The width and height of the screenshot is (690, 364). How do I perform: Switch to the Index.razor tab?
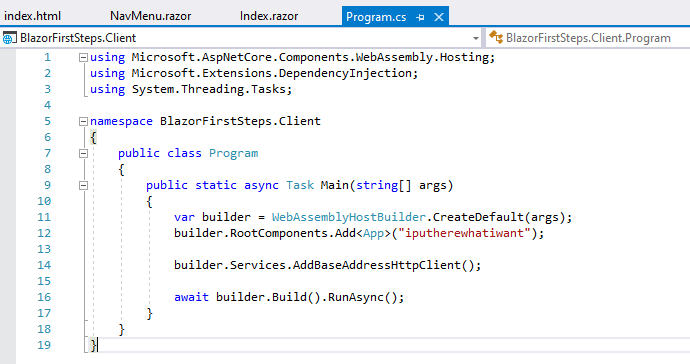(269, 16)
